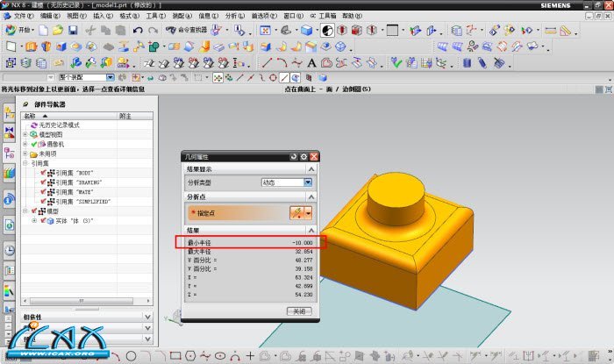Click the Command Finder binoculars icon
This screenshot has height=364, width=614.
[170, 31]
